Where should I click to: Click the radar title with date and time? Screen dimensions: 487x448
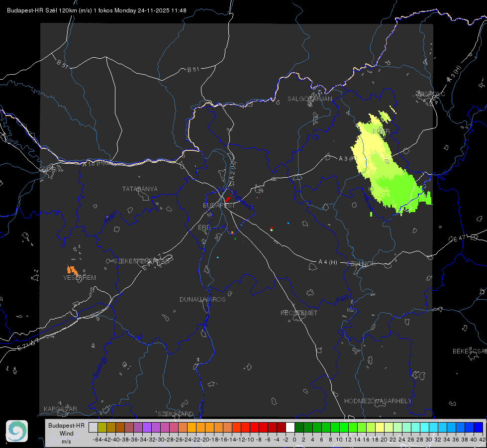click(97, 10)
